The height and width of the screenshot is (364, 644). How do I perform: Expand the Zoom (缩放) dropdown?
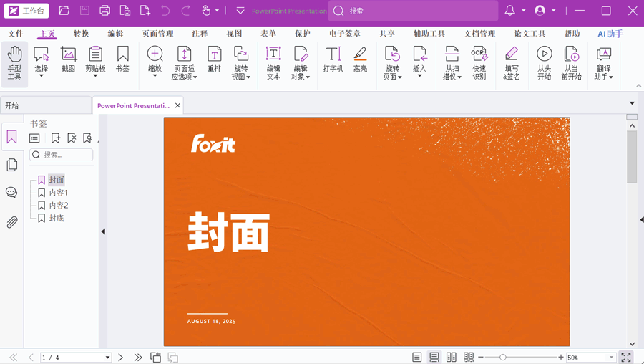pyautogui.click(x=155, y=76)
